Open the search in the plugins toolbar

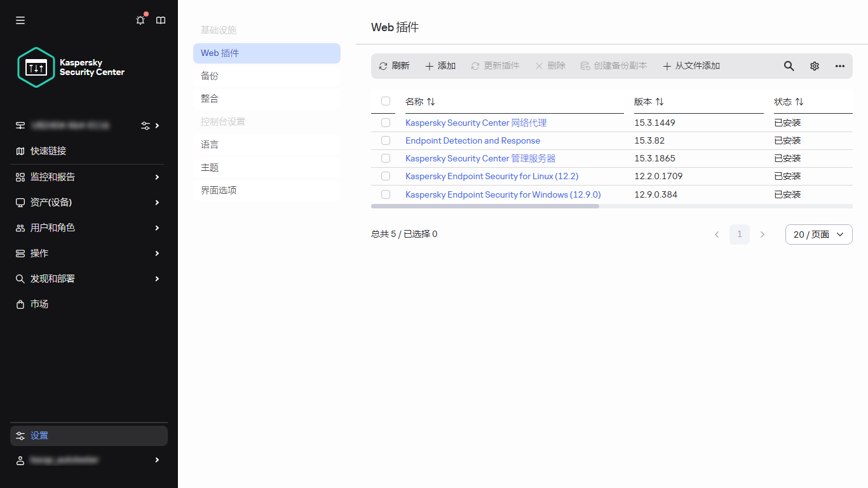point(789,65)
